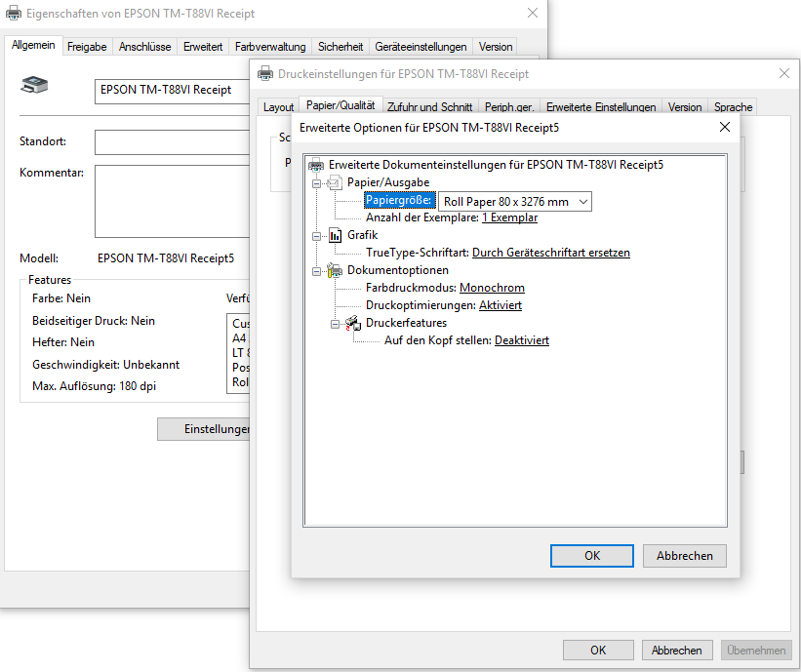Switch to the Layout tab
This screenshot has height=672, width=801.
(x=278, y=106)
